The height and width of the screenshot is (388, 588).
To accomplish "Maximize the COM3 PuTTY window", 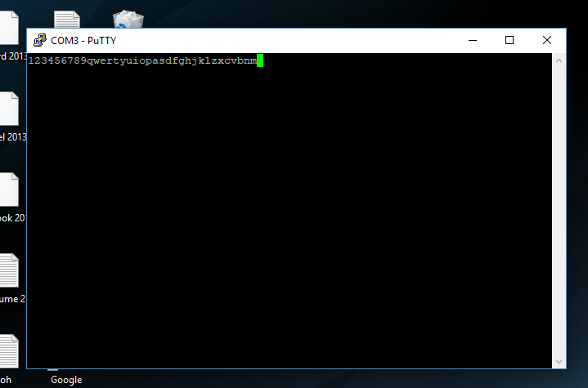I will (x=509, y=40).
